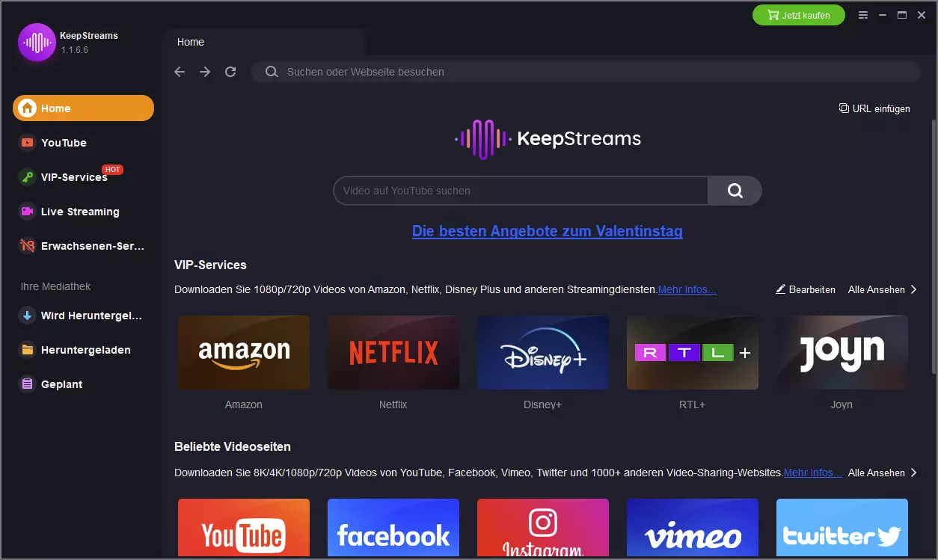The image size is (938, 560).
Task: Go back with the left arrow icon
Action: pos(180,72)
